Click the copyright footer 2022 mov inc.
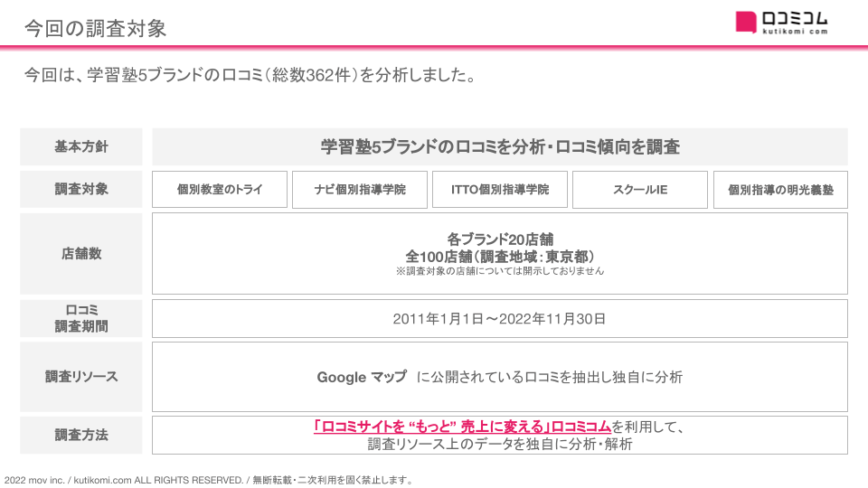The image size is (868, 488). pyautogui.click(x=209, y=480)
